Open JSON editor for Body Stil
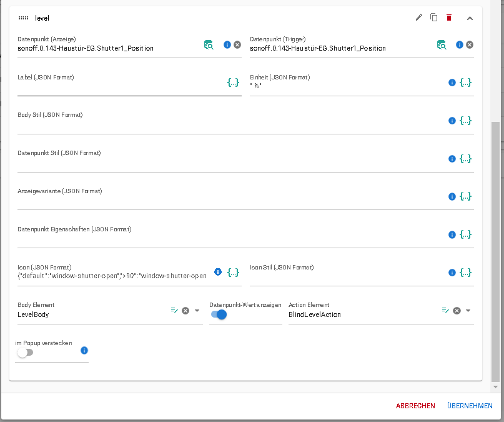Image resolution: width=504 pixels, height=422 pixels. [x=465, y=121]
